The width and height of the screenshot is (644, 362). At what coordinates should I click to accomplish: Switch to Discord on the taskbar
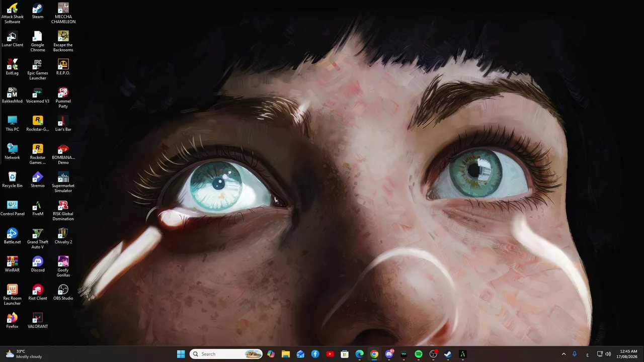coord(389,354)
